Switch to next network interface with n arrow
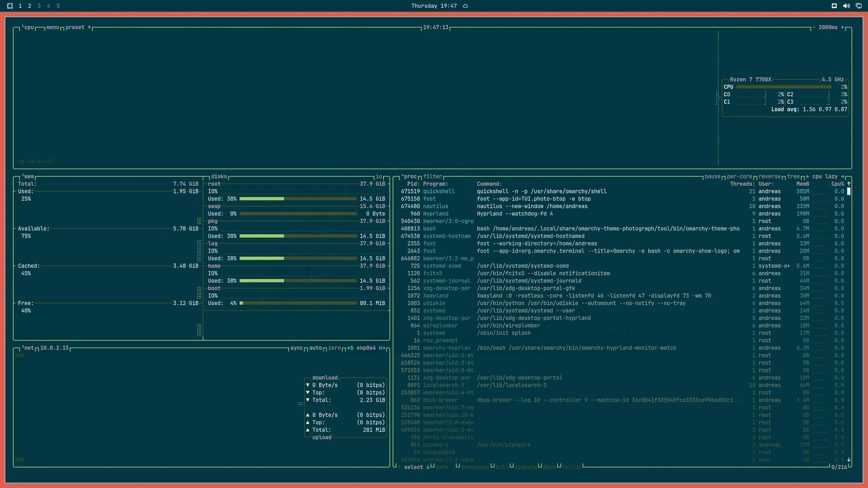 coord(382,348)
